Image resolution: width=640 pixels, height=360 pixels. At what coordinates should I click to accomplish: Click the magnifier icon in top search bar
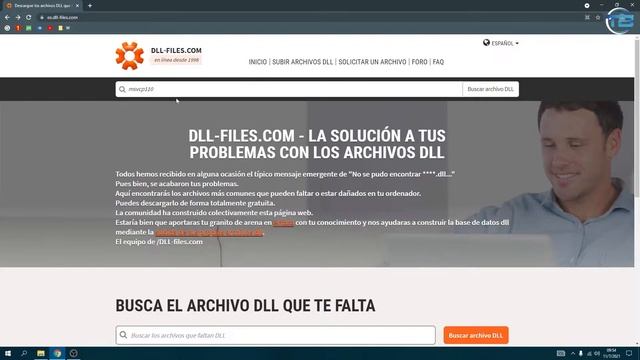pos(122,89)
